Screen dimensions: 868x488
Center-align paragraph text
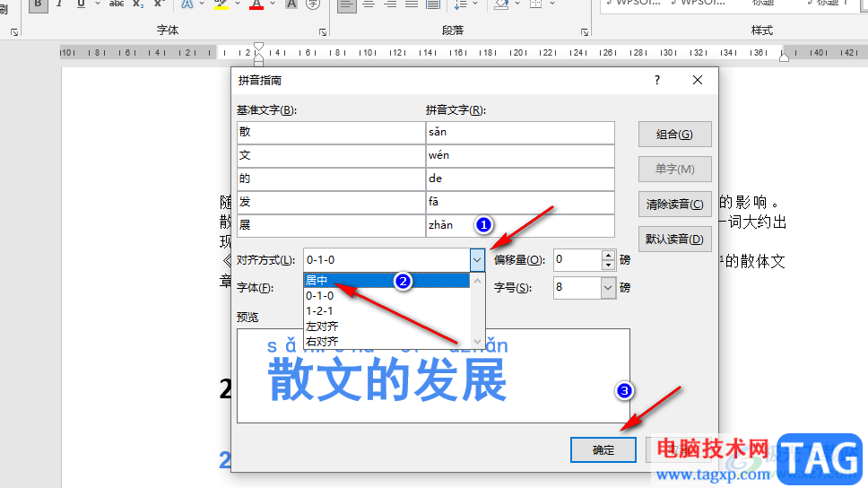click(369, 4)
